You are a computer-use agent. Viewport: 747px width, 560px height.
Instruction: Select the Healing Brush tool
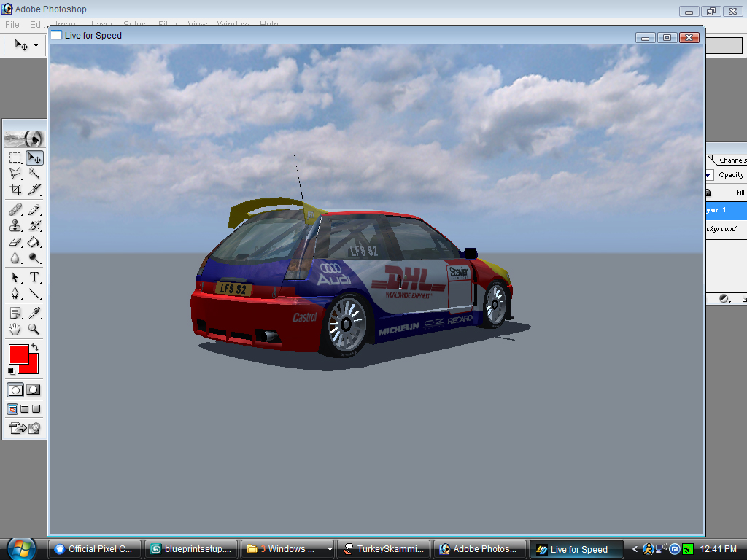point(15,209)
